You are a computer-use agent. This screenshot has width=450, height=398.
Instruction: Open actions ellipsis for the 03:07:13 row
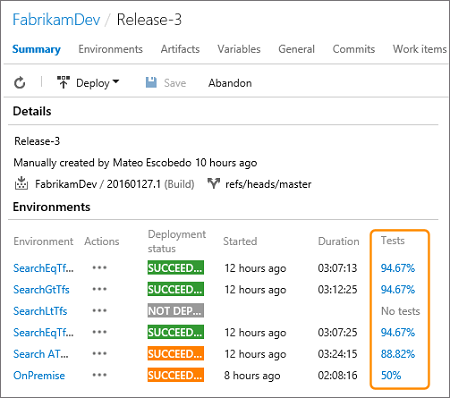[x=100, y=268]
